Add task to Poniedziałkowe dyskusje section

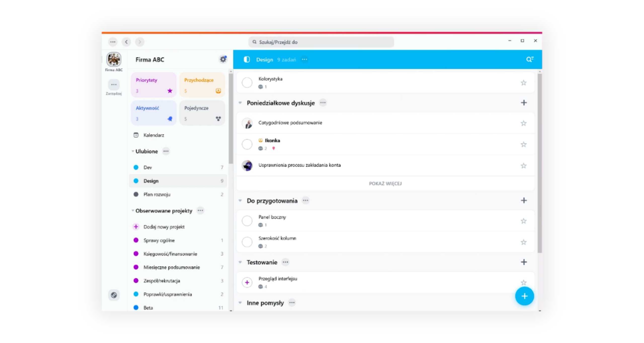pos(524,103)
